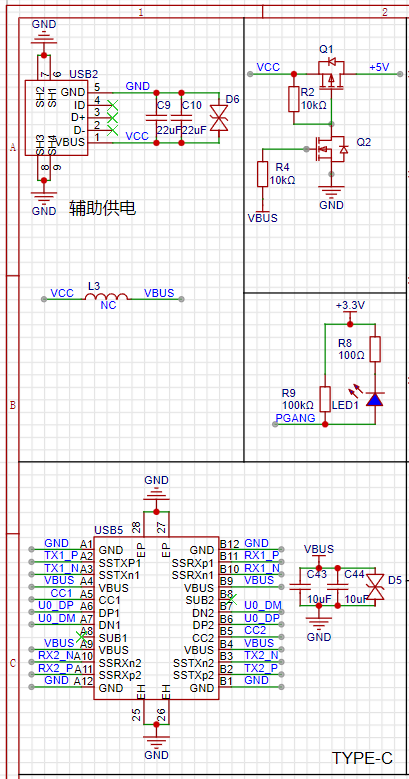Select the no-connect marker on ID pin
Viewport: 409px width, 779px height.
(113, 105)
